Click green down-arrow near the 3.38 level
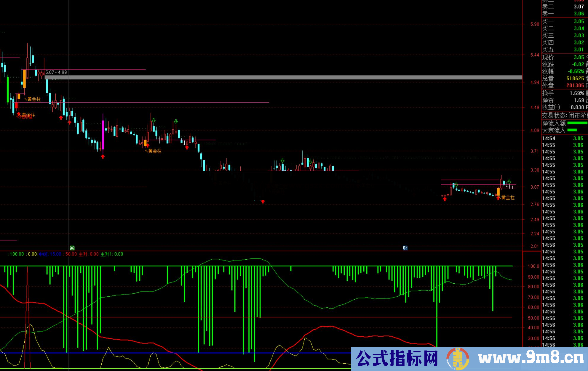Screen dimensions: 588x371 (282, 161)
